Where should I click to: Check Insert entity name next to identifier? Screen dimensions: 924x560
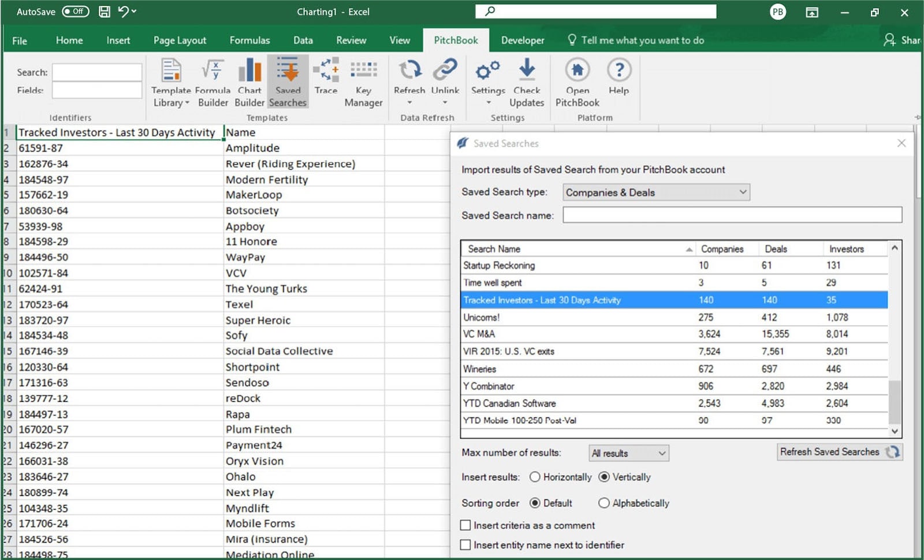click(x=465, y=545)
